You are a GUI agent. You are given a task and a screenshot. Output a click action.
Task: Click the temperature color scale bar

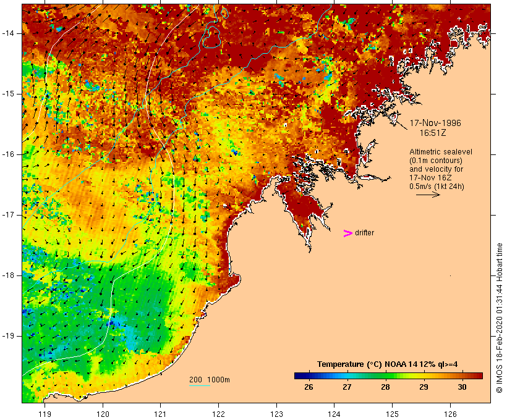pos(388,376)
